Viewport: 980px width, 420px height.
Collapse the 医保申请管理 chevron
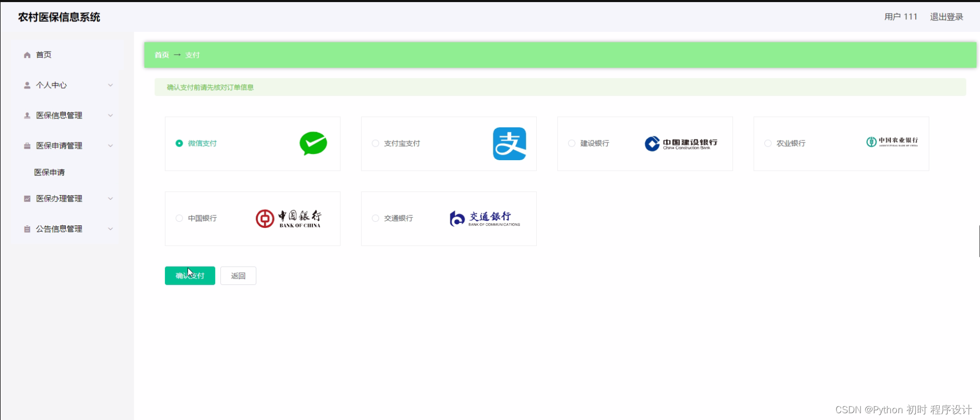[110, 146]
